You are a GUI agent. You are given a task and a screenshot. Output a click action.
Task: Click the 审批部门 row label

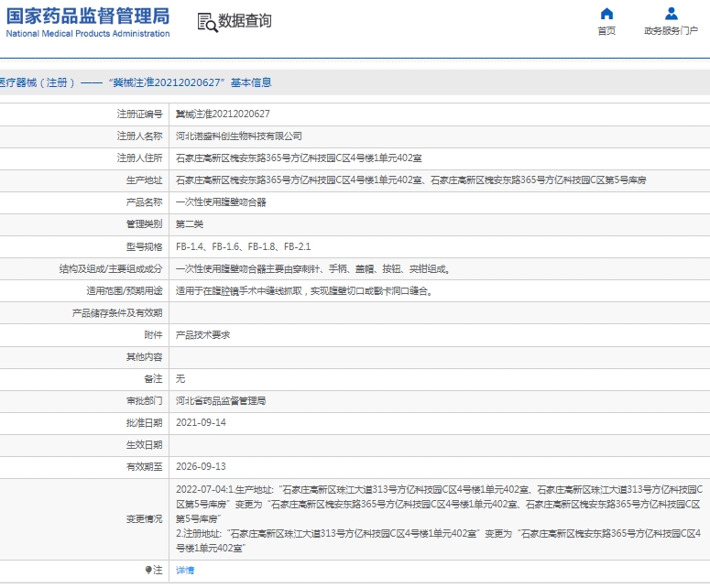[x=144, y=401]
